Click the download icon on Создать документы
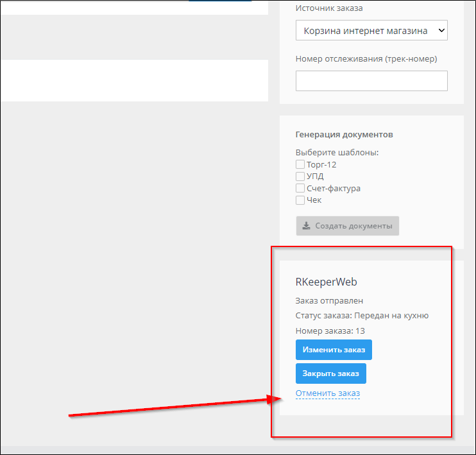This screenshot has width=476, height=455. (307, 226)
